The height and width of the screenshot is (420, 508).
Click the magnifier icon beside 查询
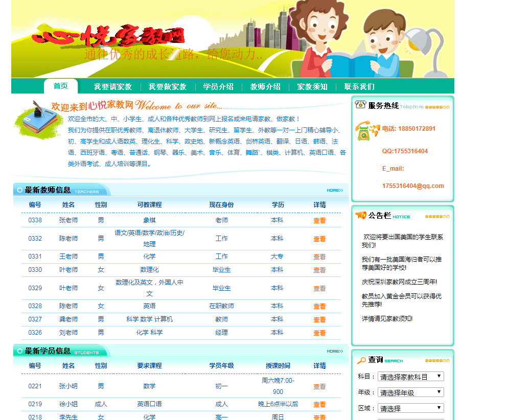(361, 360)
